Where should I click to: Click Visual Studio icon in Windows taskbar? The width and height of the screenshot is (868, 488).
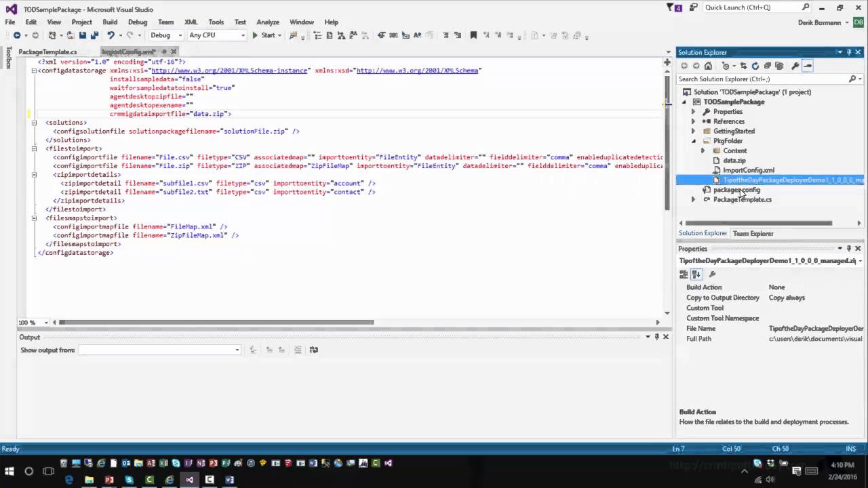pyautogui.click(x=189, y=479)
